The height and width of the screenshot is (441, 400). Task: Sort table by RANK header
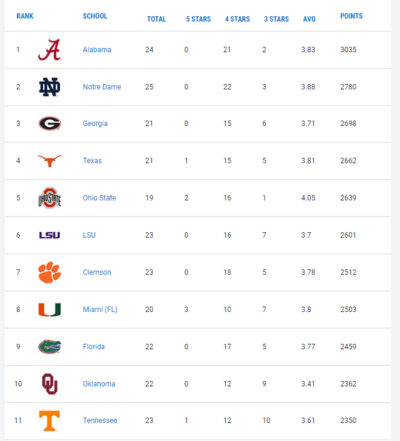tap(25, 16)
